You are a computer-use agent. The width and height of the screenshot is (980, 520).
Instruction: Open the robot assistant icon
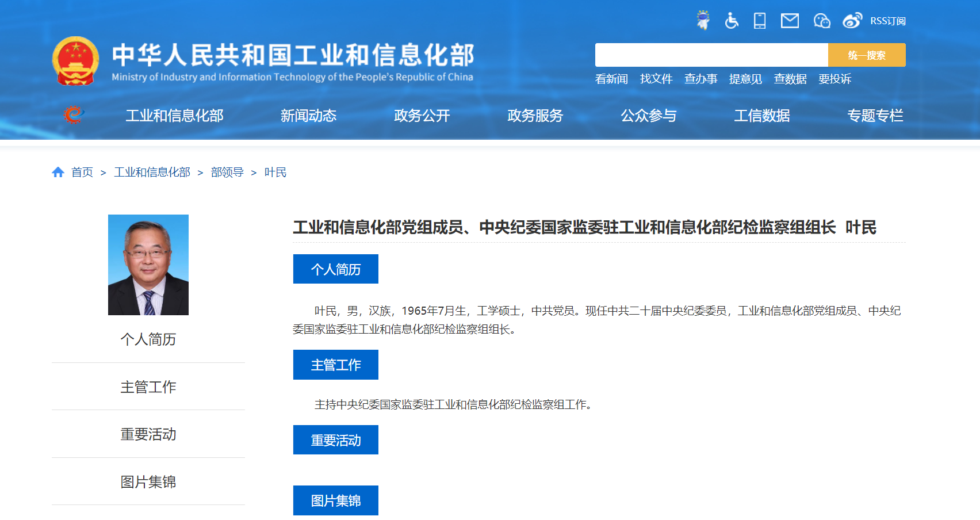pos(703,21)
